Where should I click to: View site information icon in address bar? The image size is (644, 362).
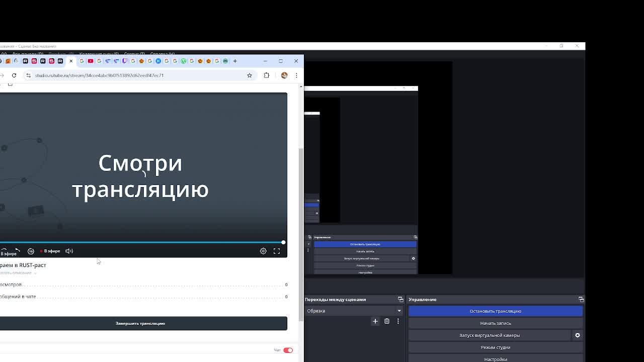(29, 75)
